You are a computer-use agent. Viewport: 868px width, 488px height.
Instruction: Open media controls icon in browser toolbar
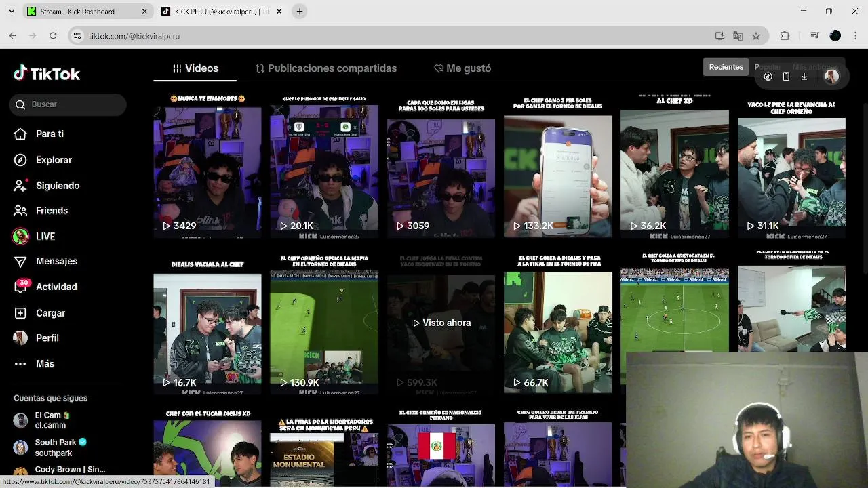coord(816,36)
